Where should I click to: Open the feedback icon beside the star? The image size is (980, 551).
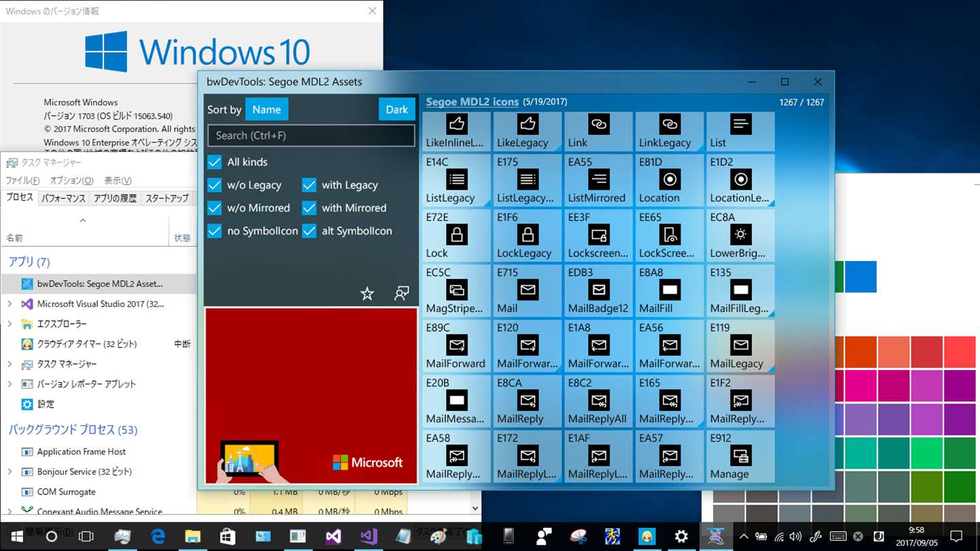pos(402,293)
